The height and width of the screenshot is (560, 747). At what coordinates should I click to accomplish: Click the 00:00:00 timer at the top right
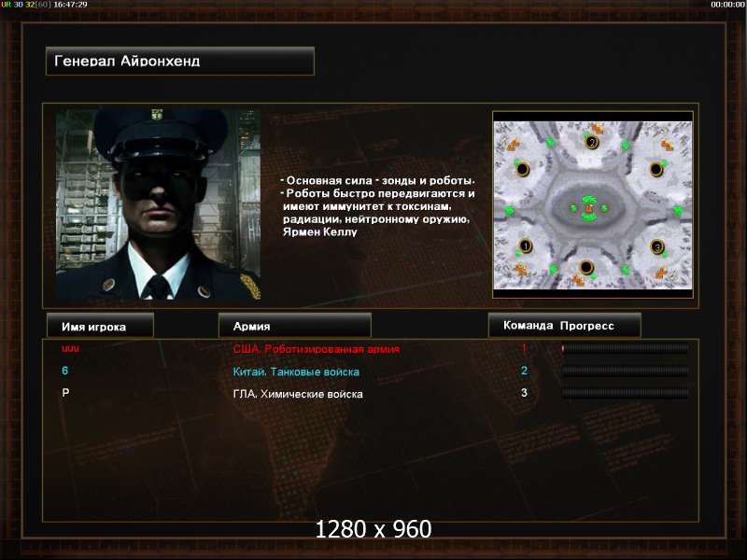[x=727, y=5]
